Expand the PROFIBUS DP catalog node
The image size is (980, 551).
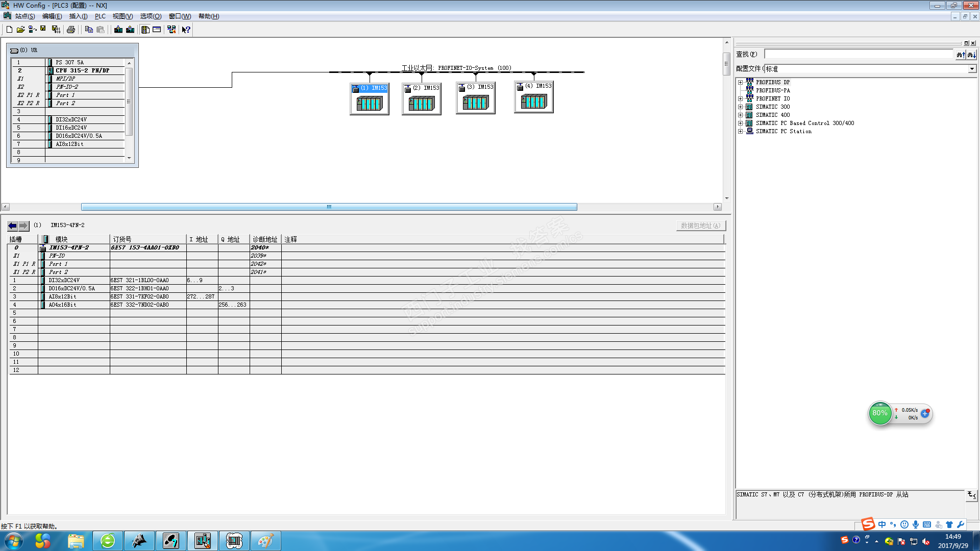tap(740, 82)
